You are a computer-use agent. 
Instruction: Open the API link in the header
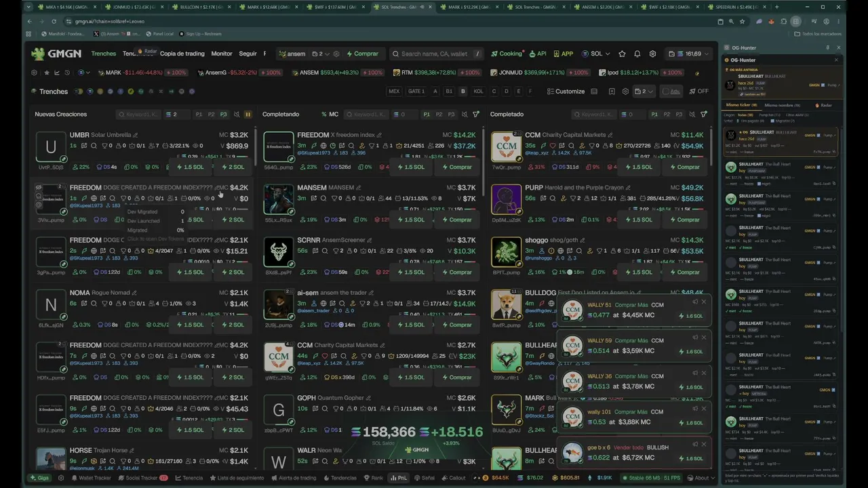pyautogui.click(x=538, y=54)
